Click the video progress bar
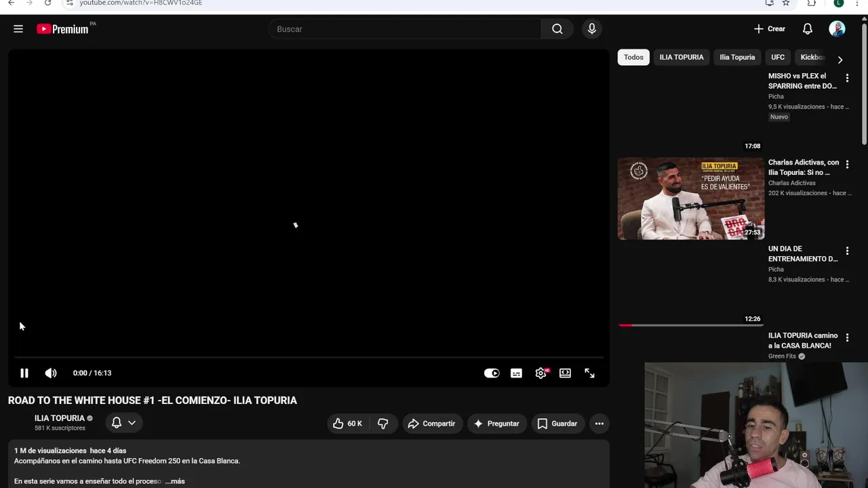868x488 pixels. coord(309,357)
